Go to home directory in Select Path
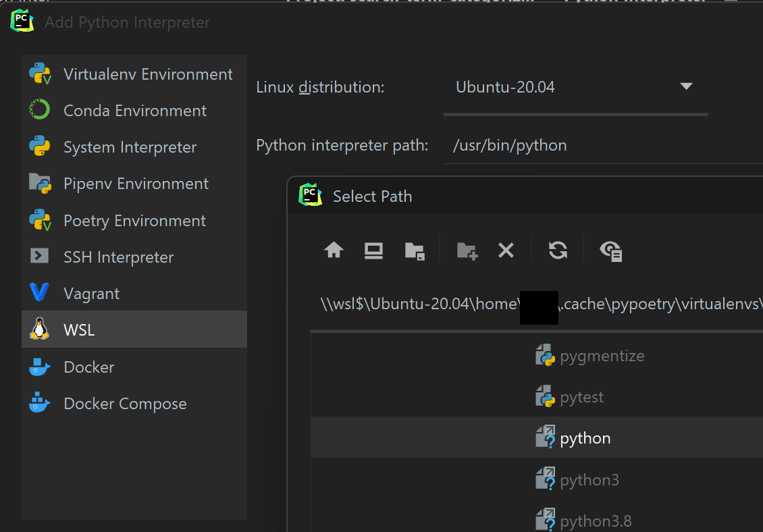 (x=334, y=250)
